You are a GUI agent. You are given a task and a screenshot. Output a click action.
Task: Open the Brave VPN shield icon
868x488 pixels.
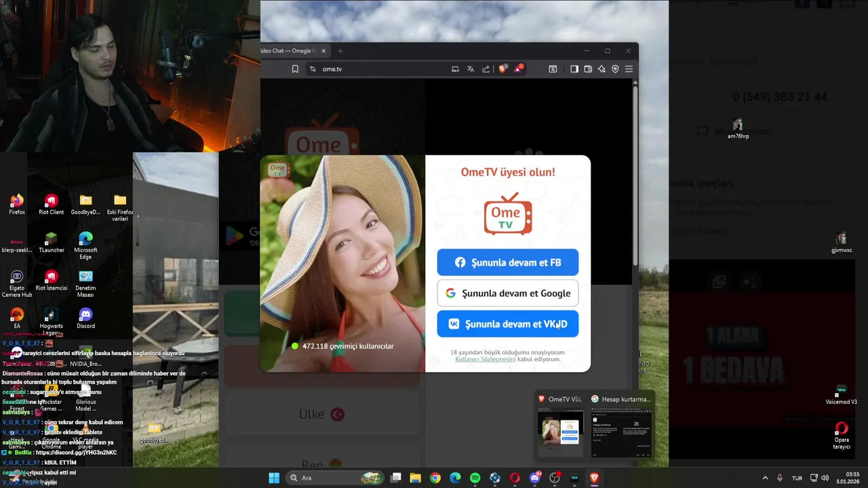[615, 69]
